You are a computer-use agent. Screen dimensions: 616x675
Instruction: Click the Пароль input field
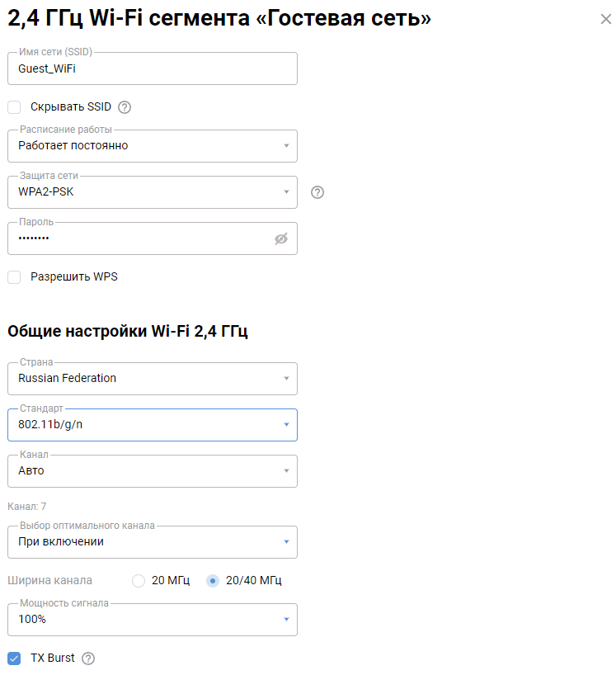(x=140, y=238)
